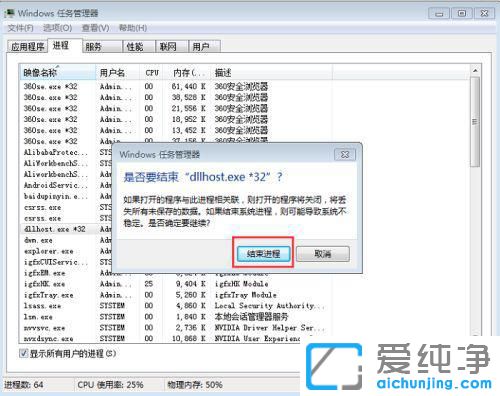This screenshot has width=500, height=396.
Task: Click the scrollbar up arrow
Action: click(475, 71)
